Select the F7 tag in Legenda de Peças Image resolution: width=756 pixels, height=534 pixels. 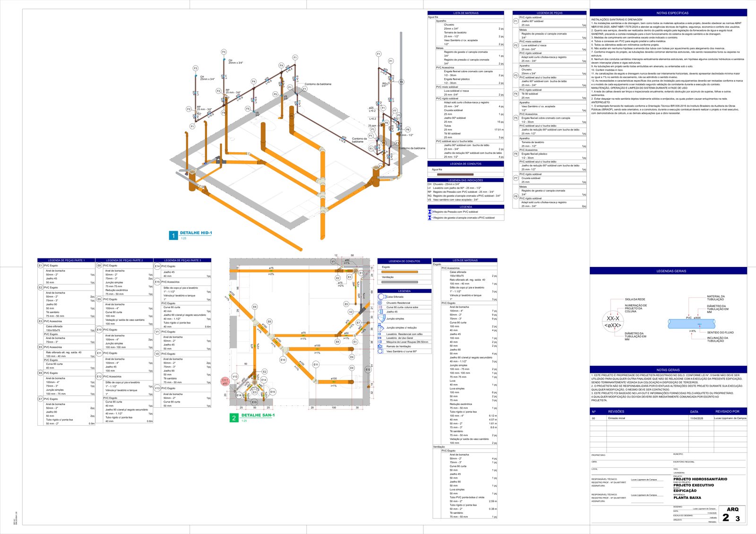point(516,178)
